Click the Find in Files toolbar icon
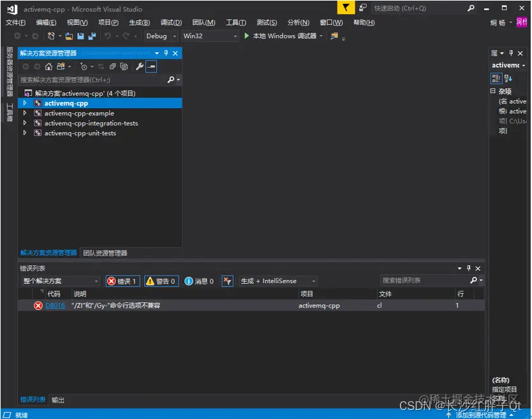 334,36
